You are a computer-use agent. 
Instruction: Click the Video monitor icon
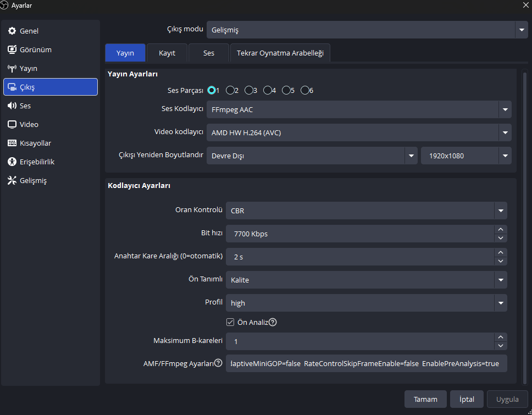pyautogui.click(x=12, y=125)
